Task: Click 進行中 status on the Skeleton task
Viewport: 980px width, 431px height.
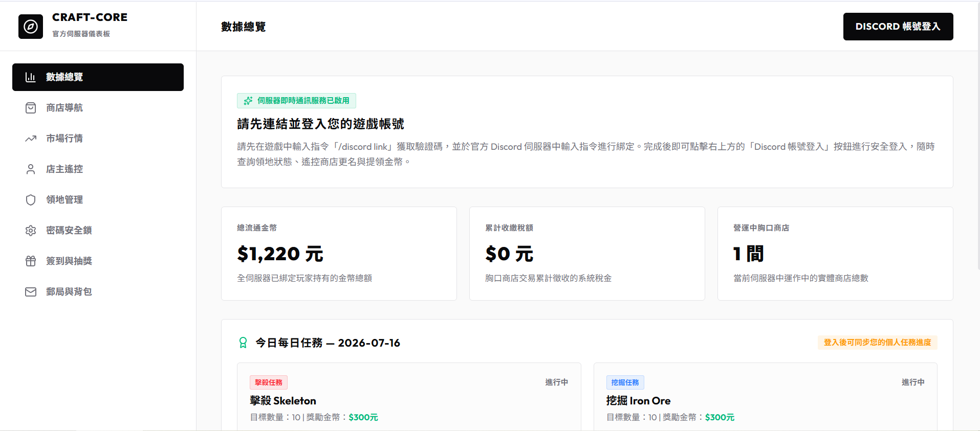Action: (556, 382)
